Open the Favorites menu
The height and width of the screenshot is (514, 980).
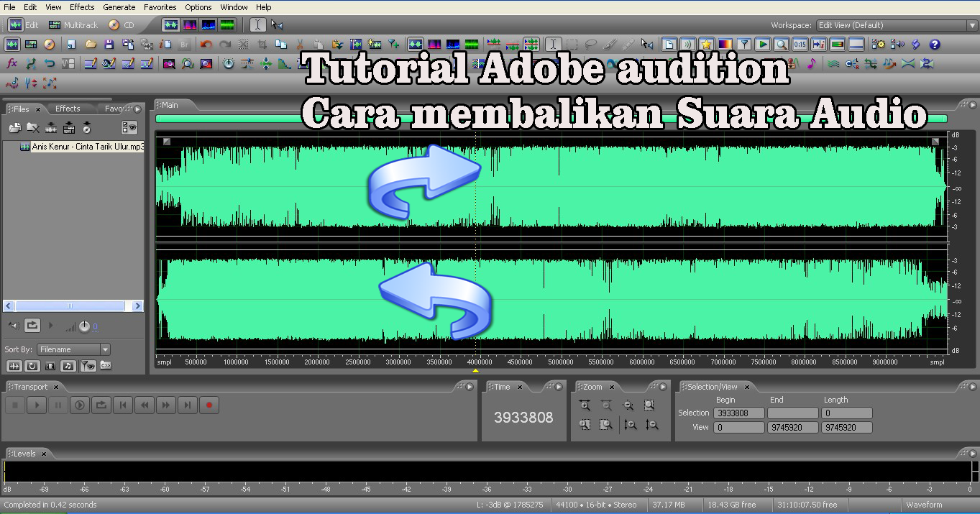point(160,7)
